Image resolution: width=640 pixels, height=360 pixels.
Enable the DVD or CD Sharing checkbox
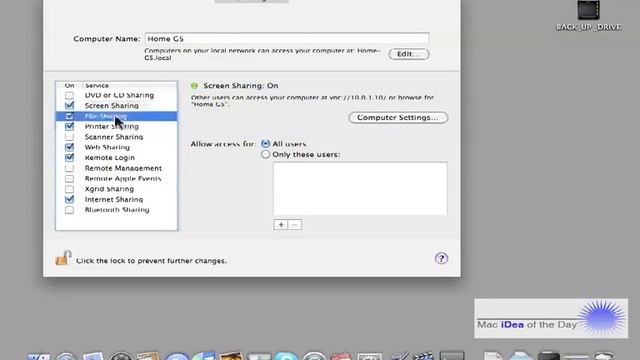(x=69, y=95)
